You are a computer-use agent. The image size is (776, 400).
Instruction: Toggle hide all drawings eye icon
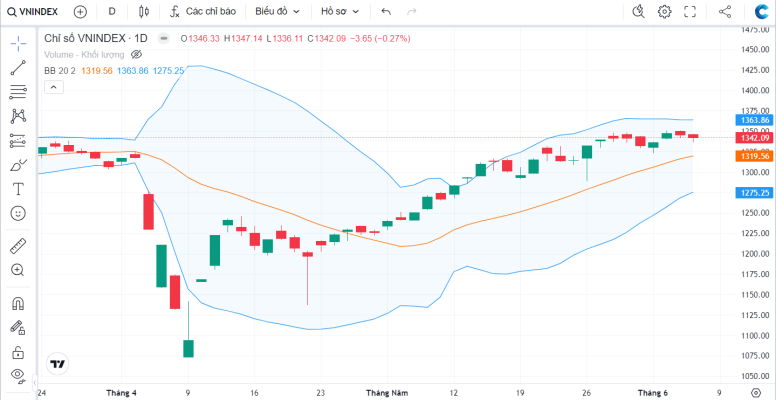tap(18, 376)
